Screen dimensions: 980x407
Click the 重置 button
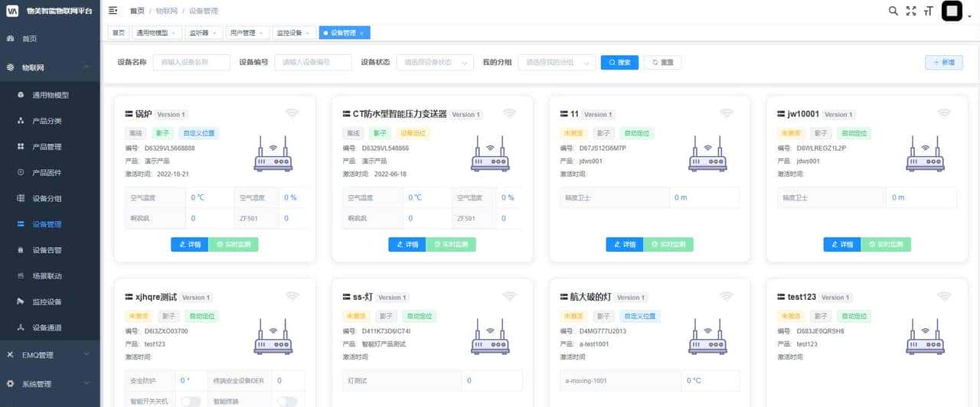[x=662, y=63]
